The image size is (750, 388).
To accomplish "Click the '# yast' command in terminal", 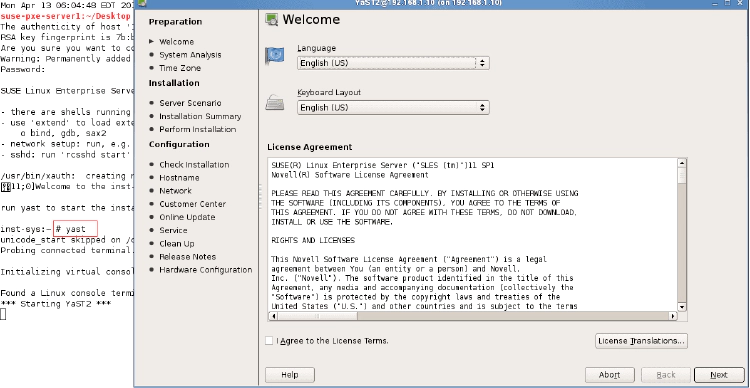I will [x=71, y=229].
